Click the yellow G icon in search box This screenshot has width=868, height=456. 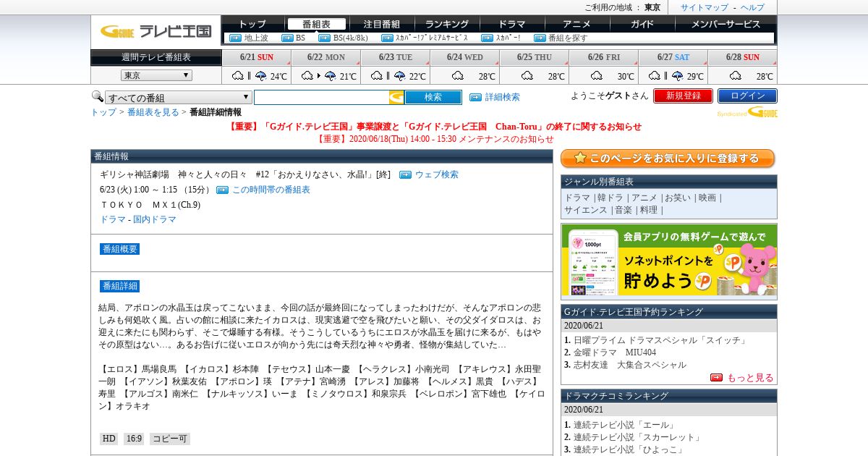tap(396, 98)
